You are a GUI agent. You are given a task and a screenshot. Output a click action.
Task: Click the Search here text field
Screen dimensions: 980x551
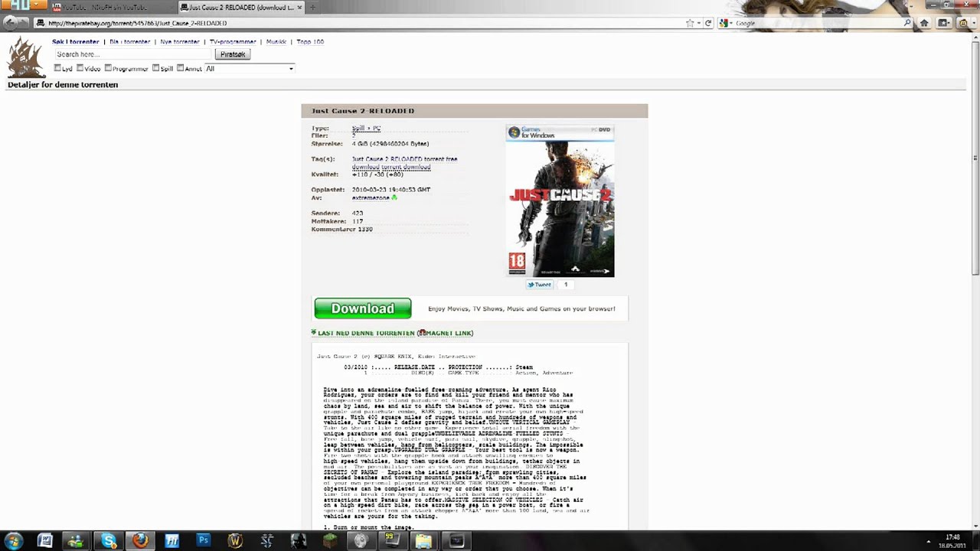tap(132, 54)
